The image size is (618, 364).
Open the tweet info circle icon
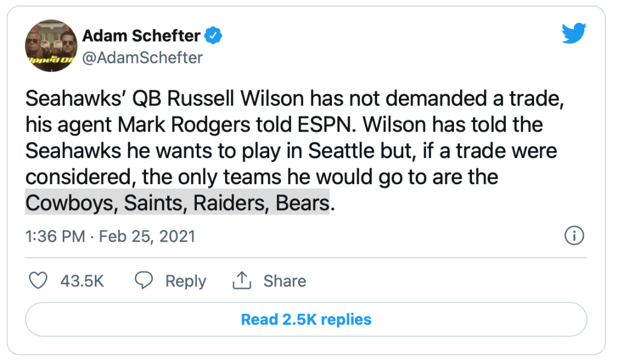tap(573, 235)
